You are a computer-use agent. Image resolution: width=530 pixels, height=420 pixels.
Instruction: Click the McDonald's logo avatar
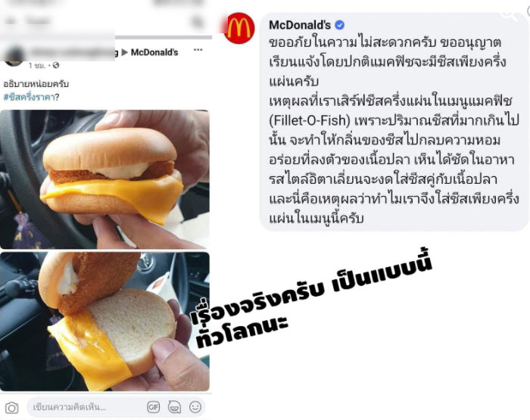click(x=239, y=29)
